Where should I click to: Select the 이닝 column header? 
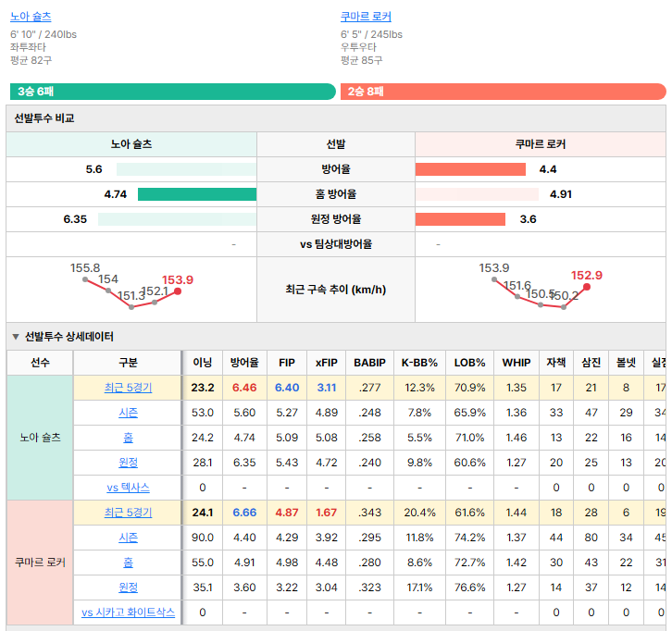[x=203, y=363]
